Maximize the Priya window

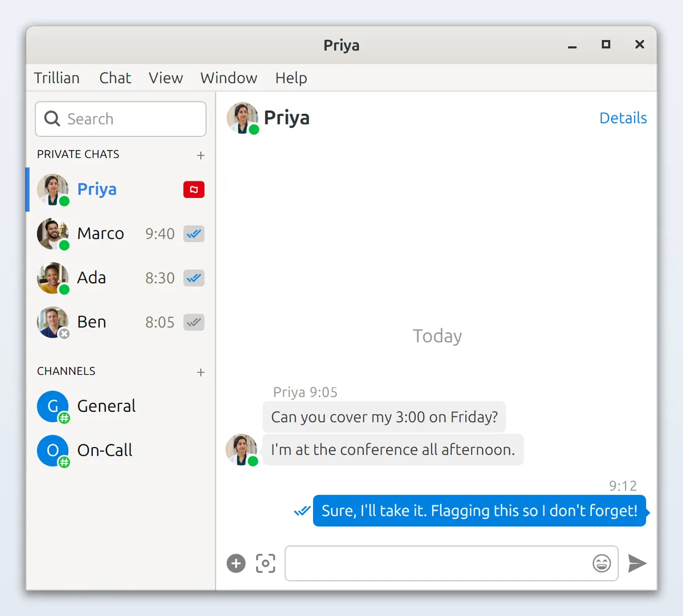pyautogui.click(x=606, y=44)
